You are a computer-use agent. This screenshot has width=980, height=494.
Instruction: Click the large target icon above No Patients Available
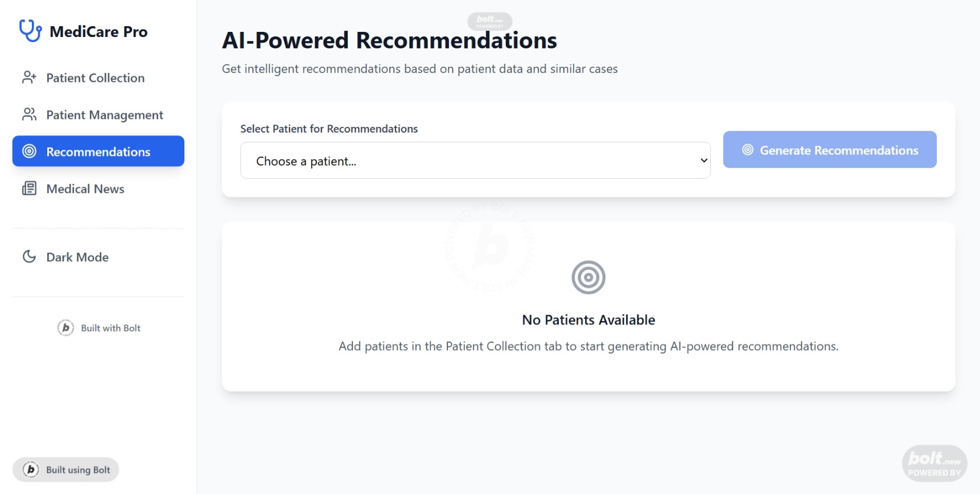point(588,278)
